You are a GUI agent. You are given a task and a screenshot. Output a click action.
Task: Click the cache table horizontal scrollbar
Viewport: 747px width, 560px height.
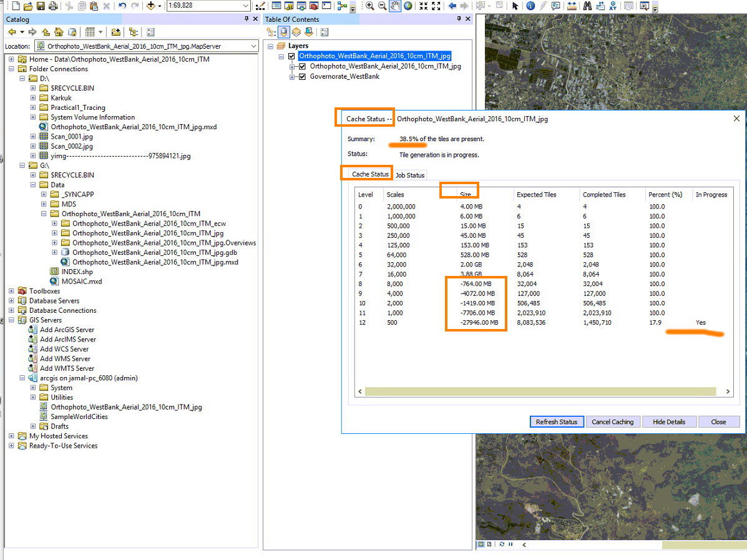point(540,391)
